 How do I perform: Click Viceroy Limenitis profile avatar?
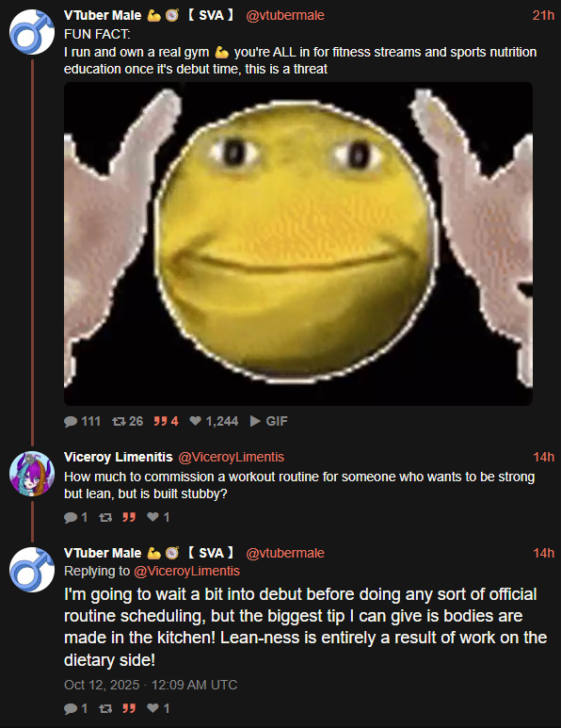click(x=32, y=474)
